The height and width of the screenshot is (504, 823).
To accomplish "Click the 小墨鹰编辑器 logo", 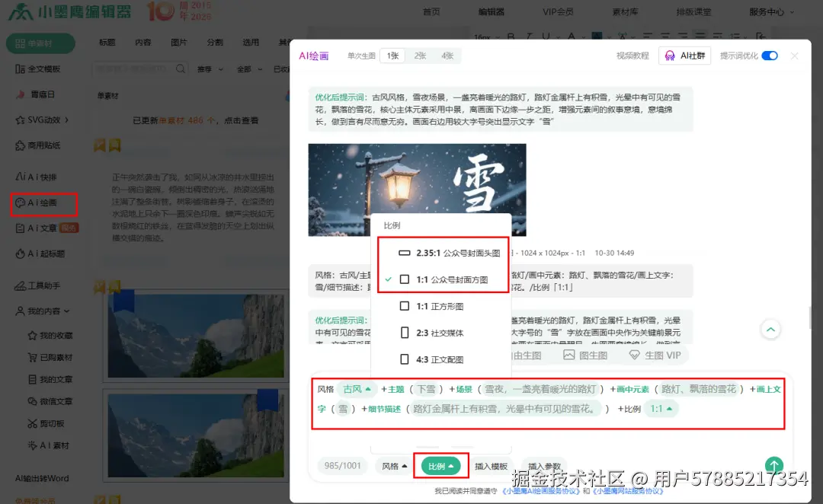I will tap(70, 11).
